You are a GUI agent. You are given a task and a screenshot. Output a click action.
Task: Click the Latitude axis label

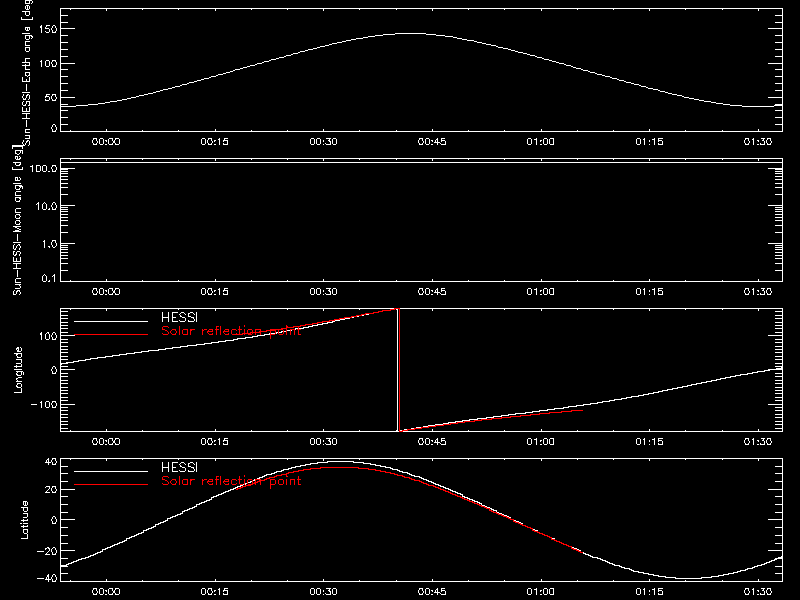pos(24,520)
